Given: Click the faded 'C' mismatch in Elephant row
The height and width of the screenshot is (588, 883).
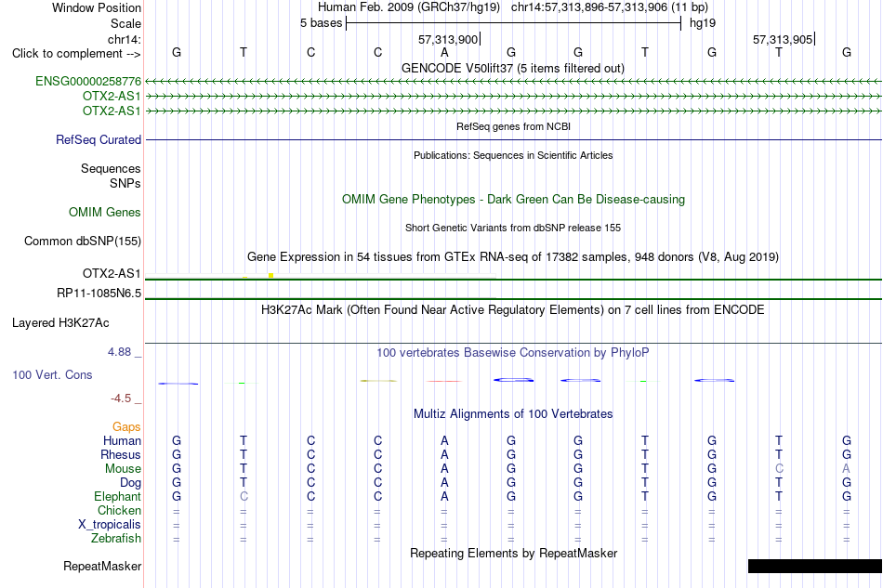Looking at the screenshot, I should click(244, 496).
